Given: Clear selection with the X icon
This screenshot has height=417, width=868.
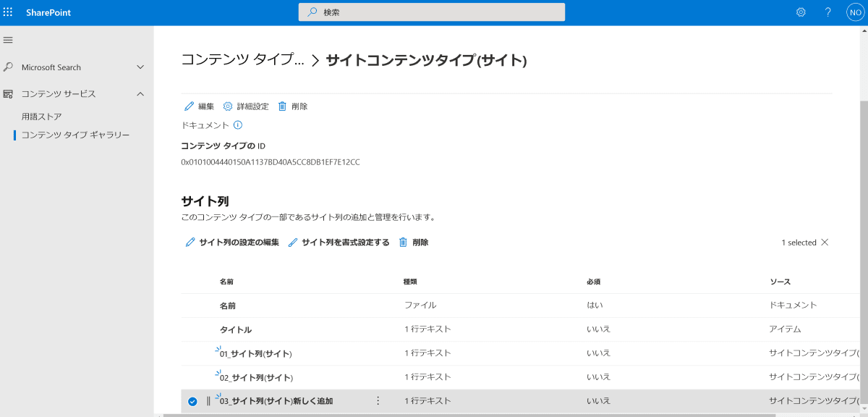Looking at the screenshot, I should click(x=825, y=243).
